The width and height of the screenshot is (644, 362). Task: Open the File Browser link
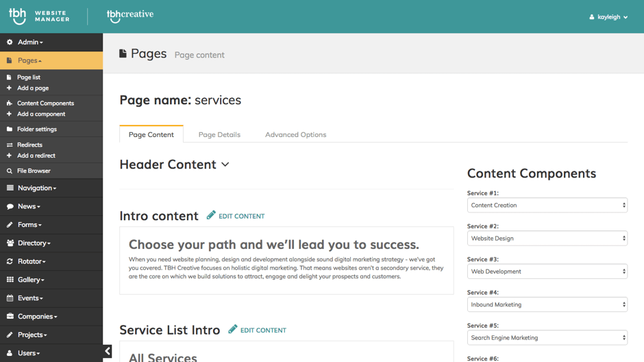tap(34, 171)
